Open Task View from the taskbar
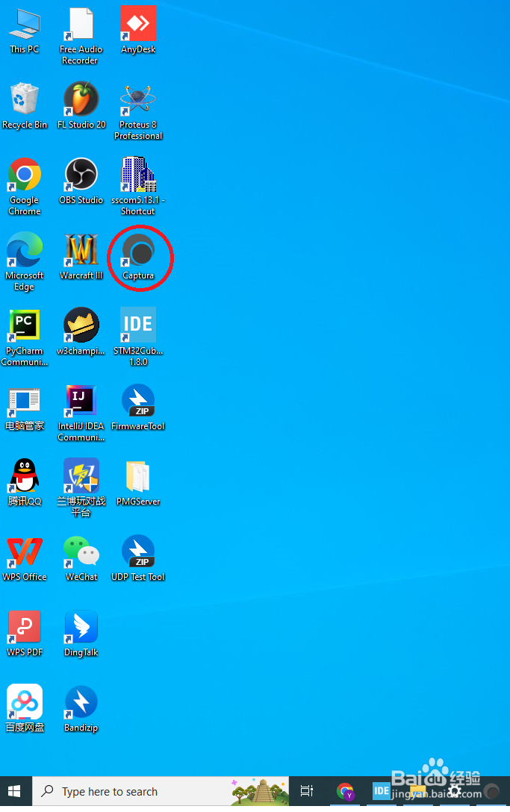This screenshot has width=510, height=812. [307, 791]
